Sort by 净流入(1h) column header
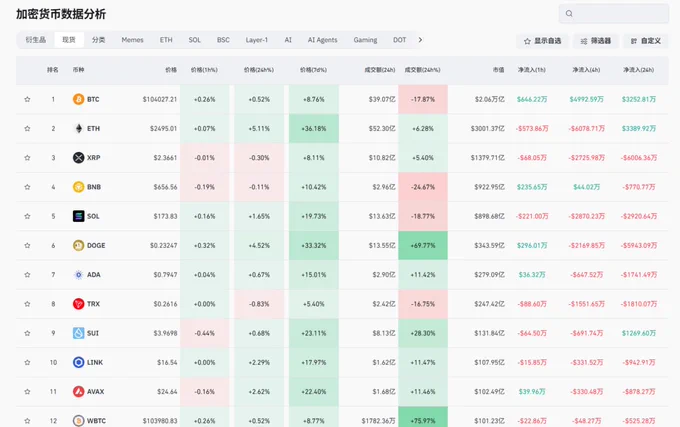This screenshot has height=427, width=680. pyautogui.click(x=532, y=70)
